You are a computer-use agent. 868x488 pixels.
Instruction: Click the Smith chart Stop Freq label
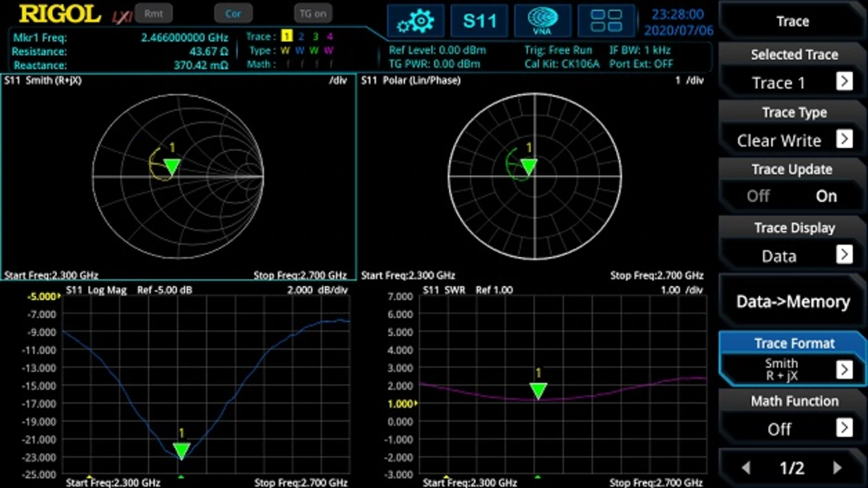300,276
